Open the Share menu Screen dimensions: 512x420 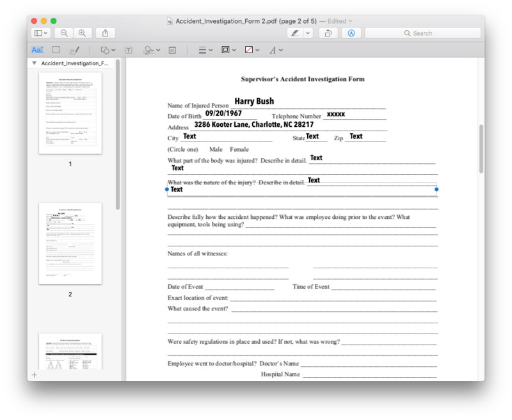pyautogui.click(x=105, y=33)
